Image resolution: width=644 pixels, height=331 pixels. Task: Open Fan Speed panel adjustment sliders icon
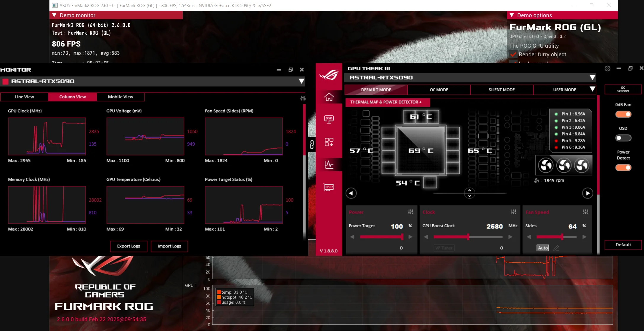click(586, 212)
